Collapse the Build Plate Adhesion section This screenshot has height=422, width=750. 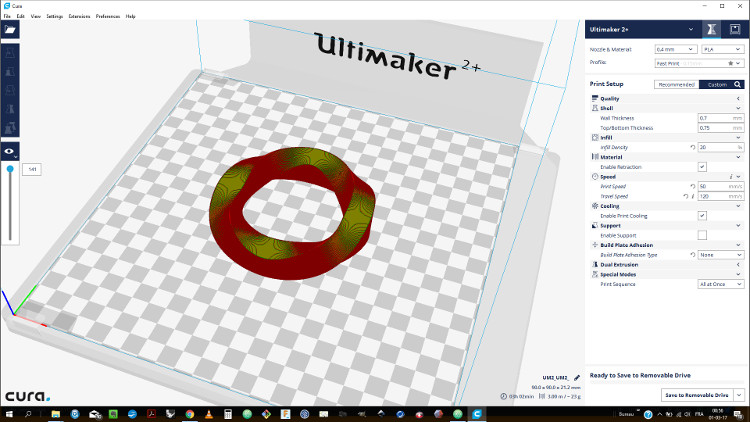666,245
